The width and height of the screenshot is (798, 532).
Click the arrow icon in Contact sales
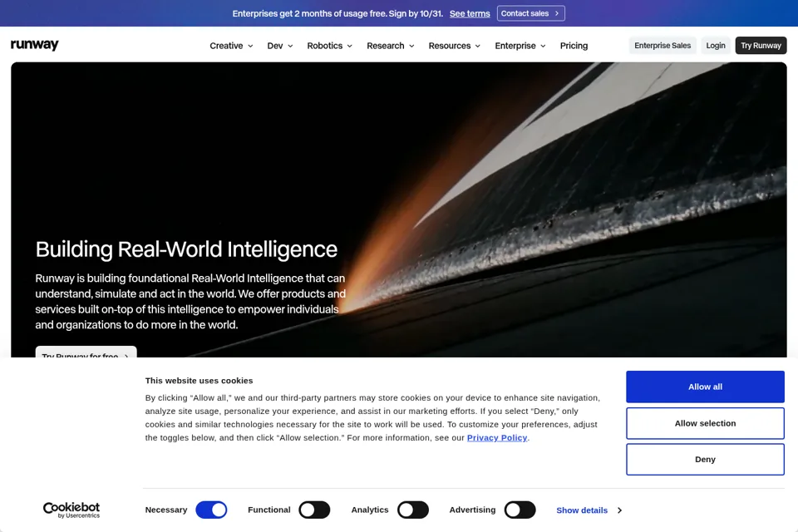[x=557, y=13]
